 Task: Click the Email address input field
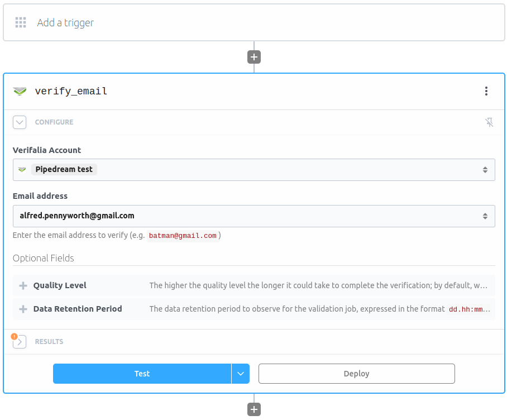point(246,216)
